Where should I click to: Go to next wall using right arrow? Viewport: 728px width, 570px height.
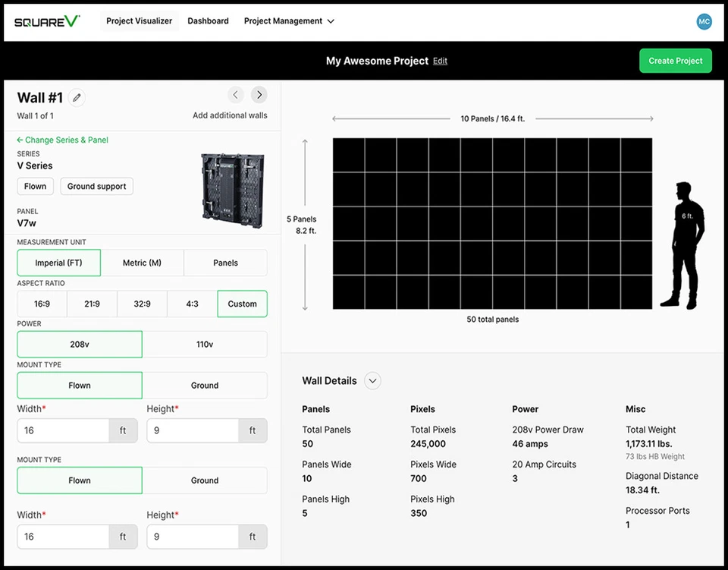(259, 95)
